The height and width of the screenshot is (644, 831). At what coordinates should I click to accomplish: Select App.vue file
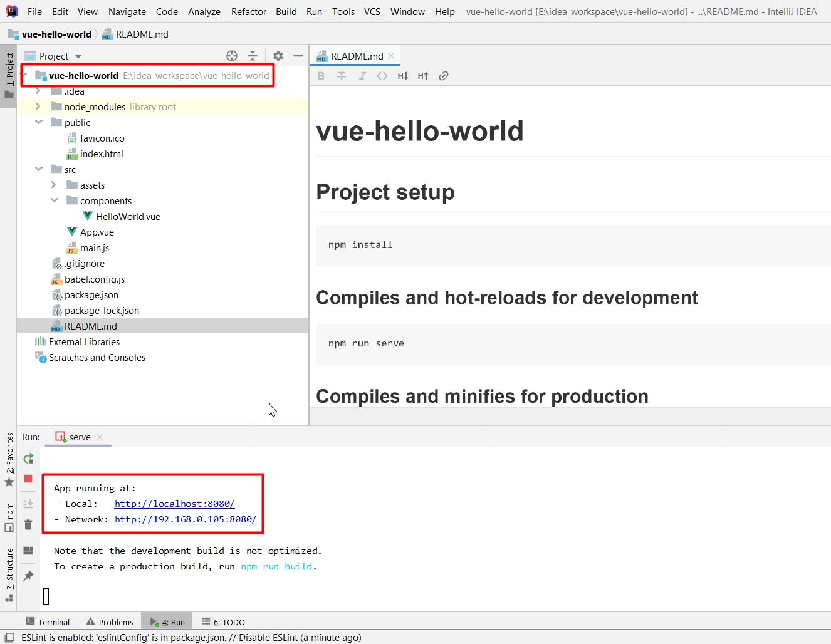(x=97, y=232)
